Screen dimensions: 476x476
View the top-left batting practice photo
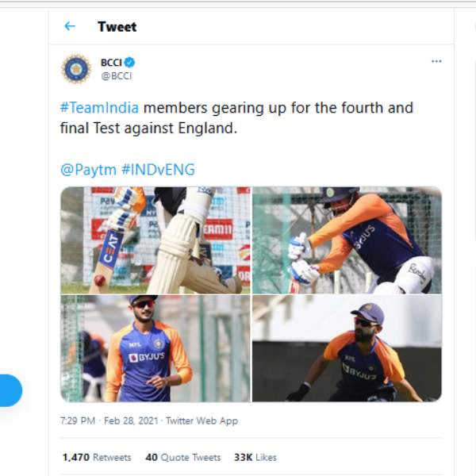point(155,240)
